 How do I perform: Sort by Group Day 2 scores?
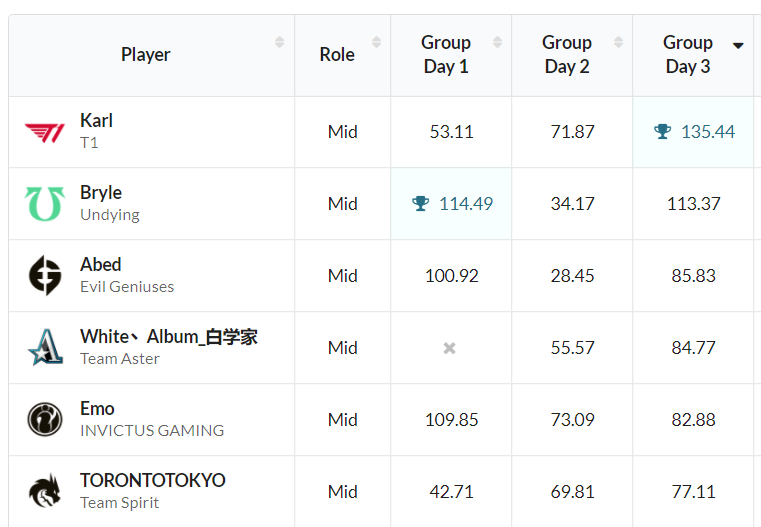tap(617, 42)
